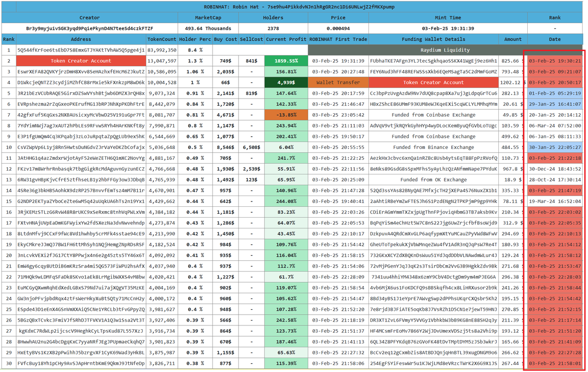Select the Holders header cell
This screenshot has height=372, width=588.
pyautogui.click(x=273, y=18)
